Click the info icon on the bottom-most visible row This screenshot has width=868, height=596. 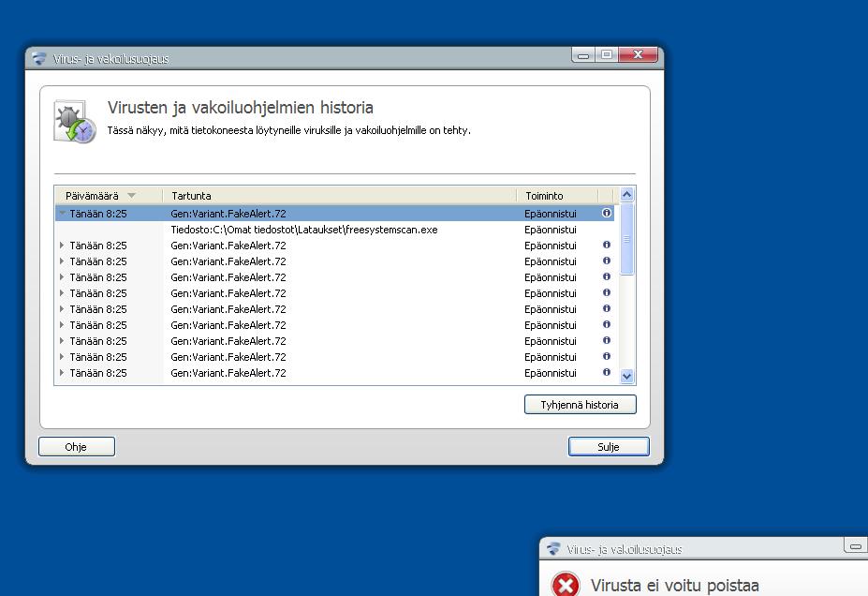(606, 373)
